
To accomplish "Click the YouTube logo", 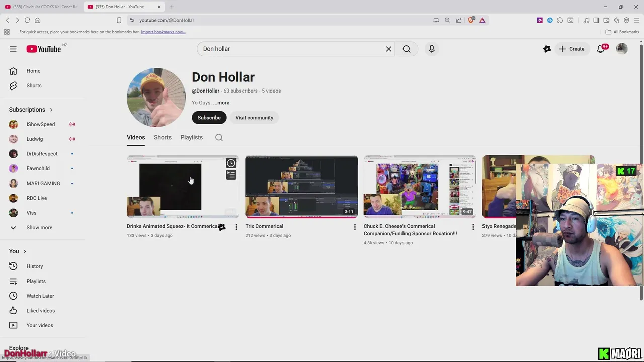I will (x=44, y=49).
